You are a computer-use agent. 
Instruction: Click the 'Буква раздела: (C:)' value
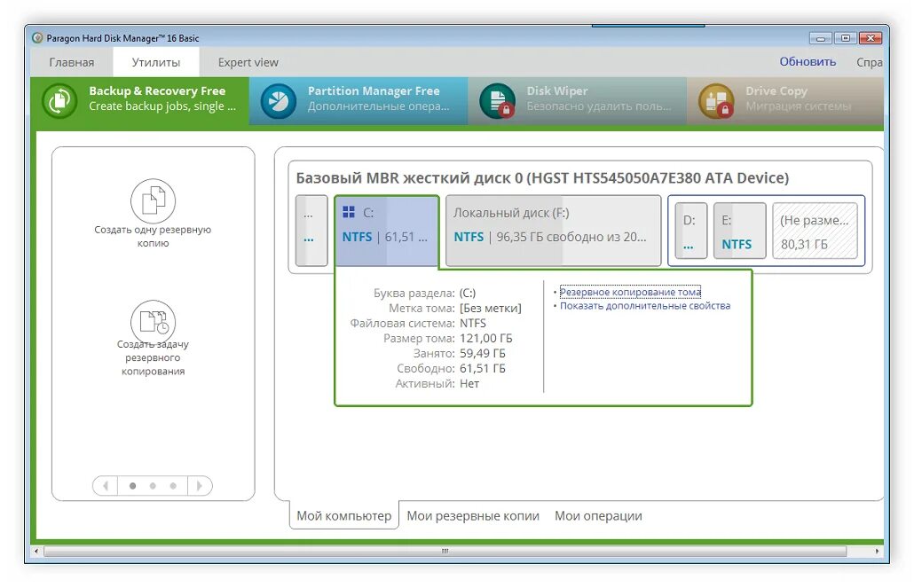pos(468,294)
